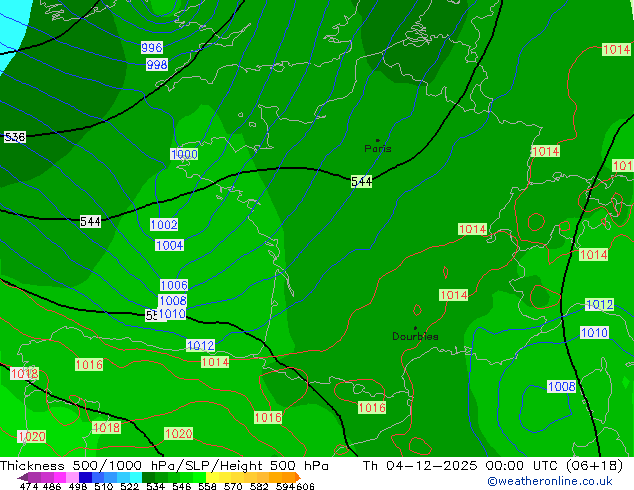The height and width of the screenshot is (490, 634).
Task: Click the Paris city dot marker
Action: (378, 140)
